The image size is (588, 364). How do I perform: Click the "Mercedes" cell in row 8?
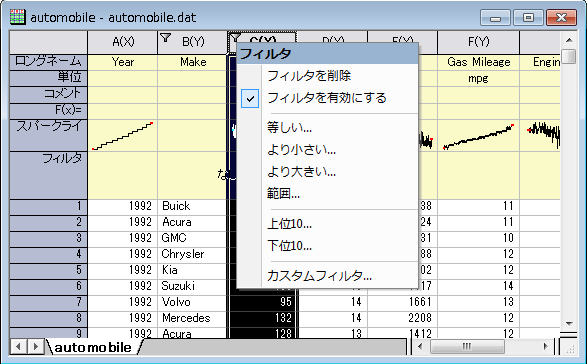click(x=193, y=318)
